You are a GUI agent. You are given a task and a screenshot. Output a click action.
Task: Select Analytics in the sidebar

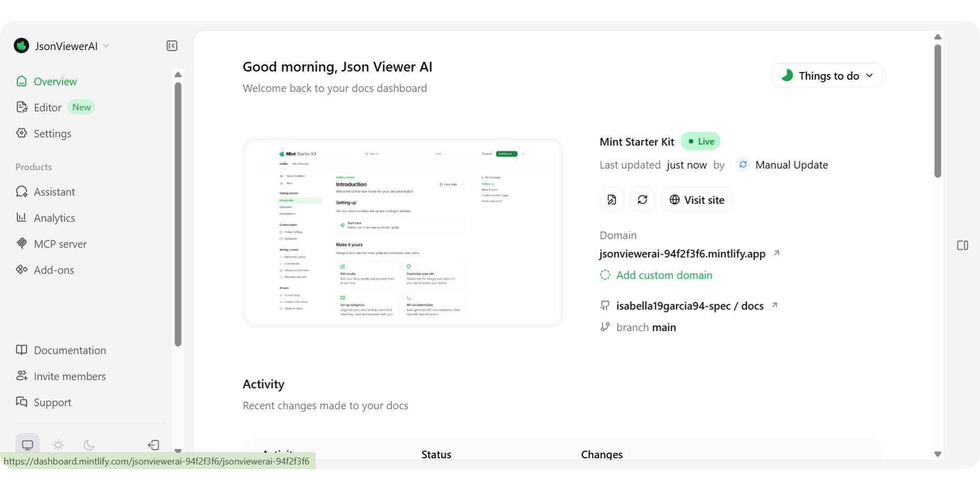click(x=54, y=218)
